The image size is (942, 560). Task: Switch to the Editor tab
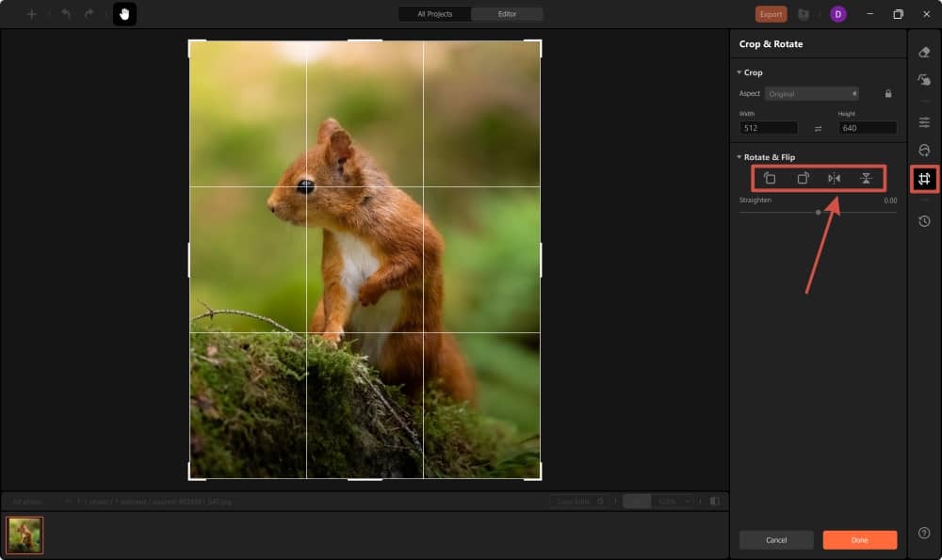pos(507,14)
